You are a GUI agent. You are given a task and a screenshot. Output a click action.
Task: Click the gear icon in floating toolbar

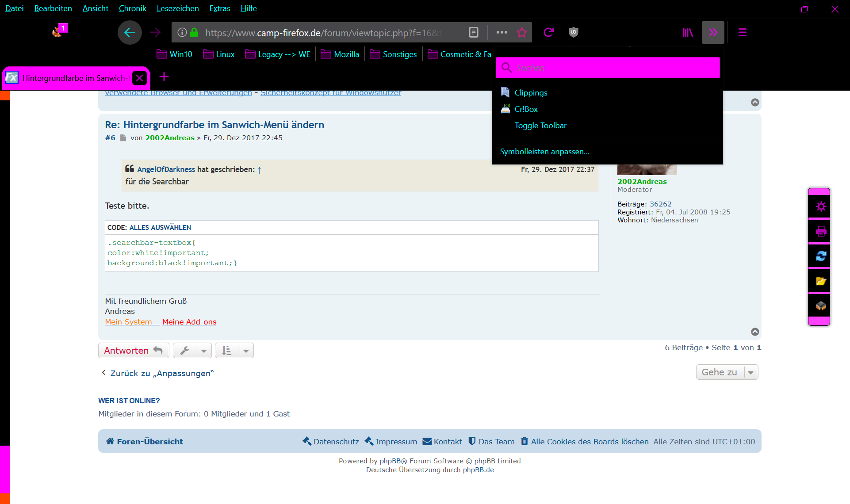[821, 206]
